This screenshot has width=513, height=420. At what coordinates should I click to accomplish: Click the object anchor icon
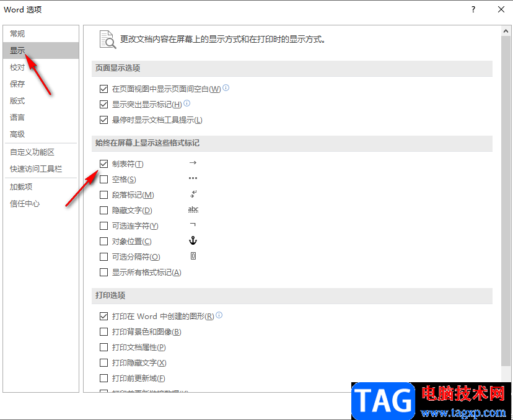click(x=193, y=241)
